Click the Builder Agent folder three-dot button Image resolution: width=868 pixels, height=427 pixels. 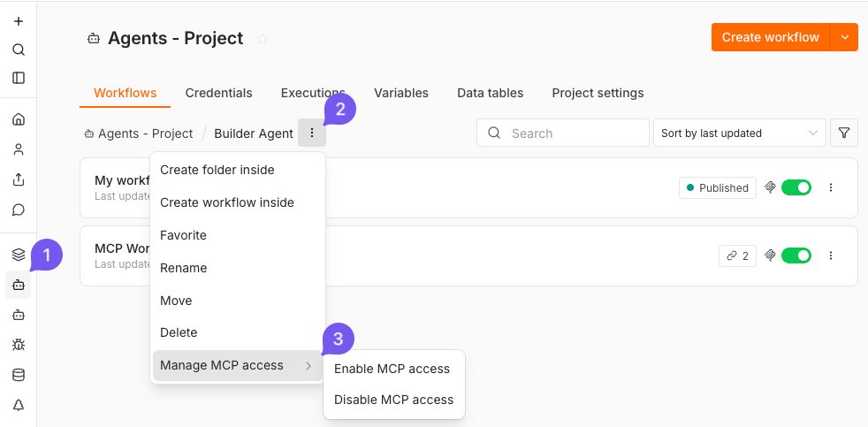click(312, 133)
